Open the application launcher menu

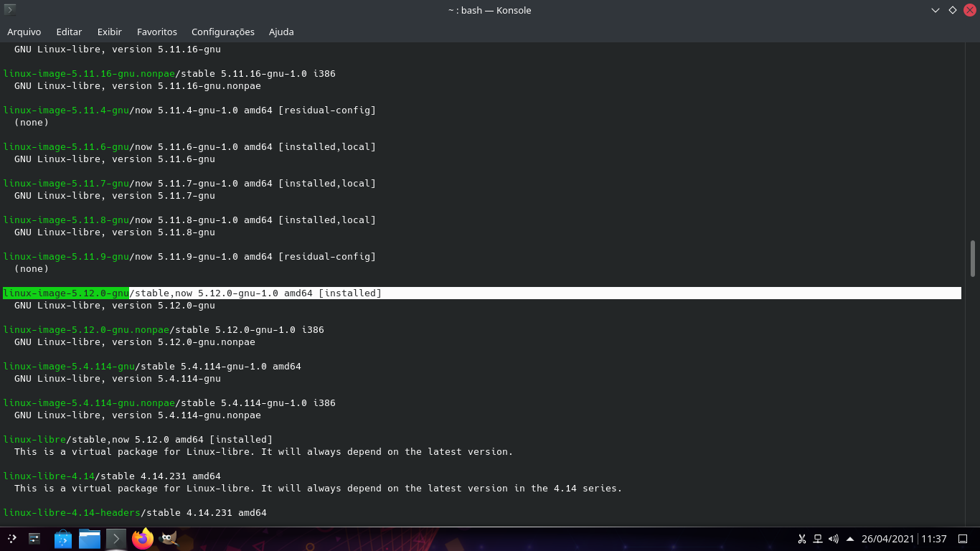pos(12,539)
